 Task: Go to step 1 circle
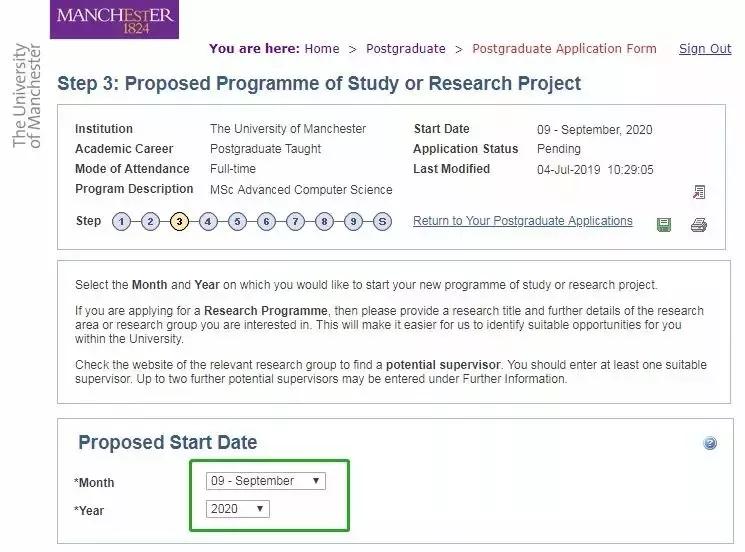coord(121,222)
